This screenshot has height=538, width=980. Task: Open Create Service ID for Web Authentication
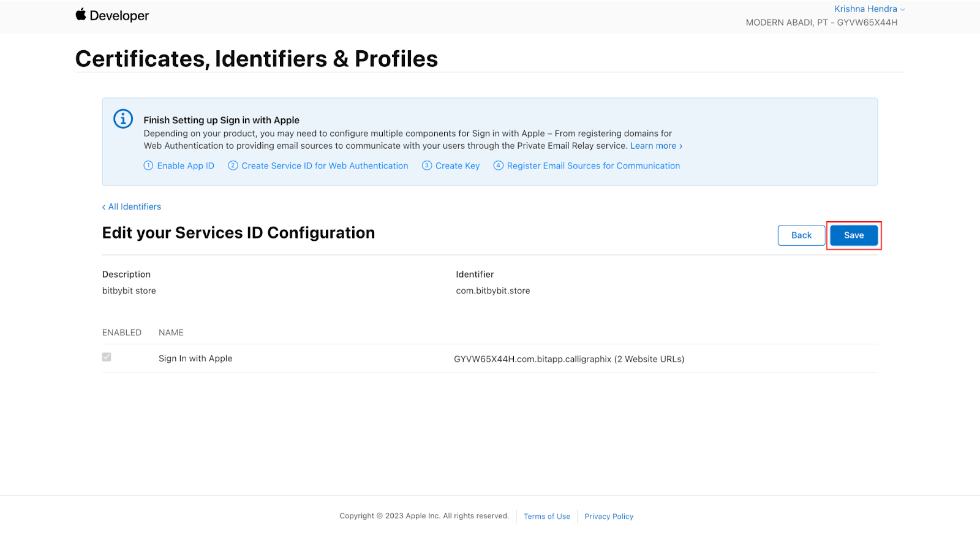(x=318, y=165)
